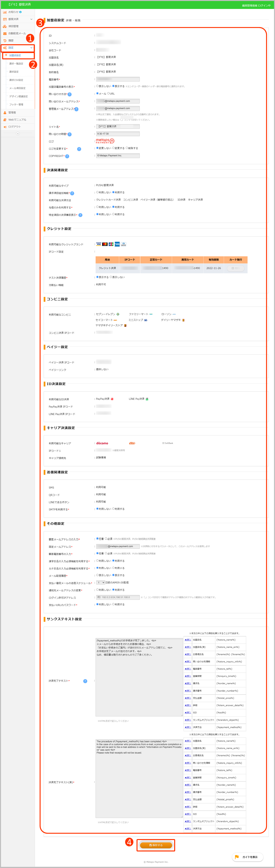Viewport: 275px width, 868px height.
Task: Select URL radio for 問い合わせ方法
Action: [x=108, y=94]
